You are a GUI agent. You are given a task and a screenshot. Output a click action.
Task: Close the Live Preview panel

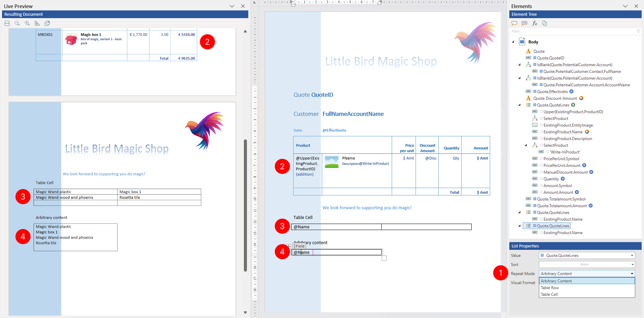point(243,6)
